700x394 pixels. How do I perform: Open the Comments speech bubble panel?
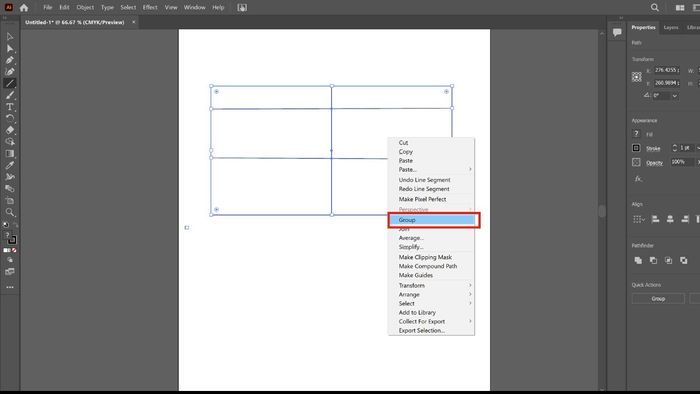pos(617,32)
